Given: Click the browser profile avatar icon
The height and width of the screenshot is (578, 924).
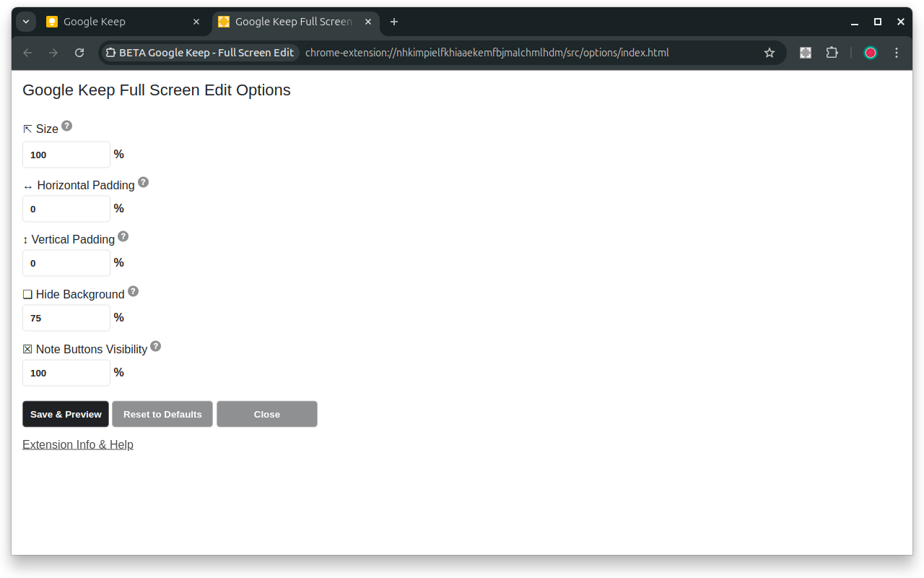Looking at the screenshot, I should tap(870, 52).
